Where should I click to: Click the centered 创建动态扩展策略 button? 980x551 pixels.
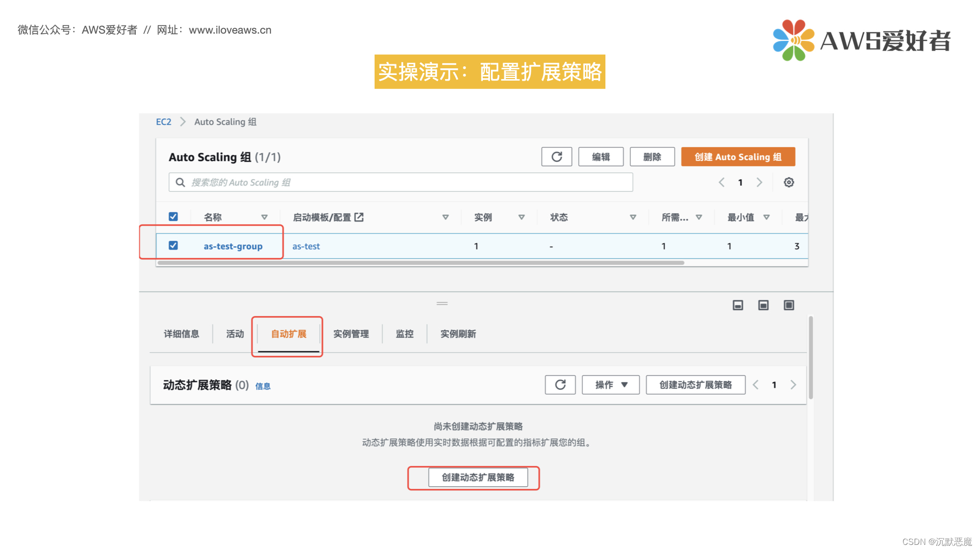(x=478, y=478)
